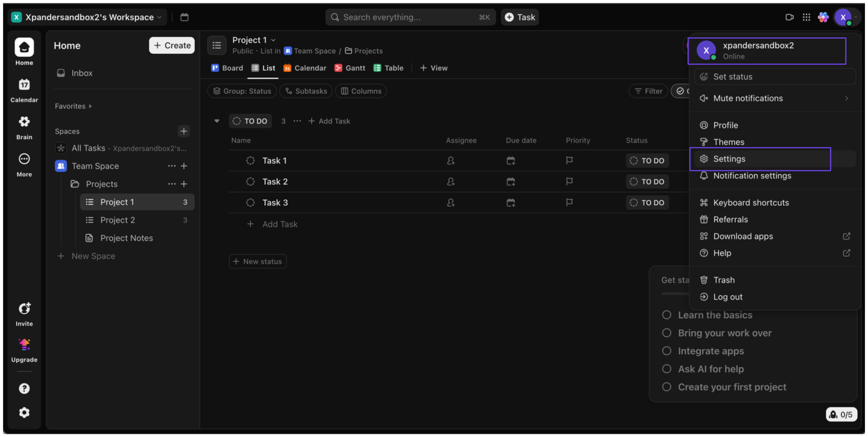Click the Create button

coord(172,46)
